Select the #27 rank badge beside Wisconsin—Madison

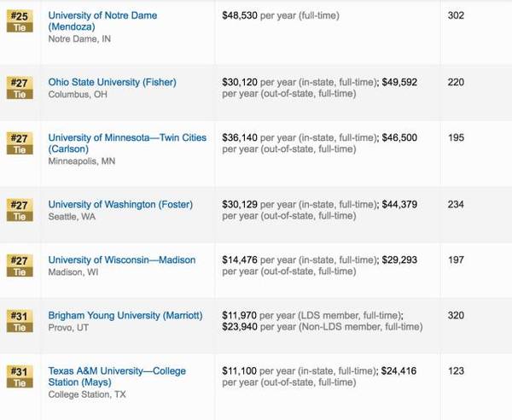coord(19,265)
